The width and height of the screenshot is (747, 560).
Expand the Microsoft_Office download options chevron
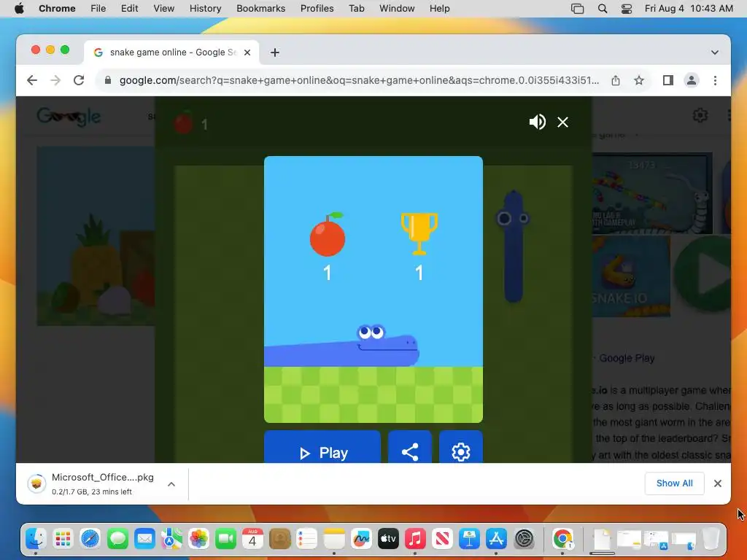[x=171, y=484]
